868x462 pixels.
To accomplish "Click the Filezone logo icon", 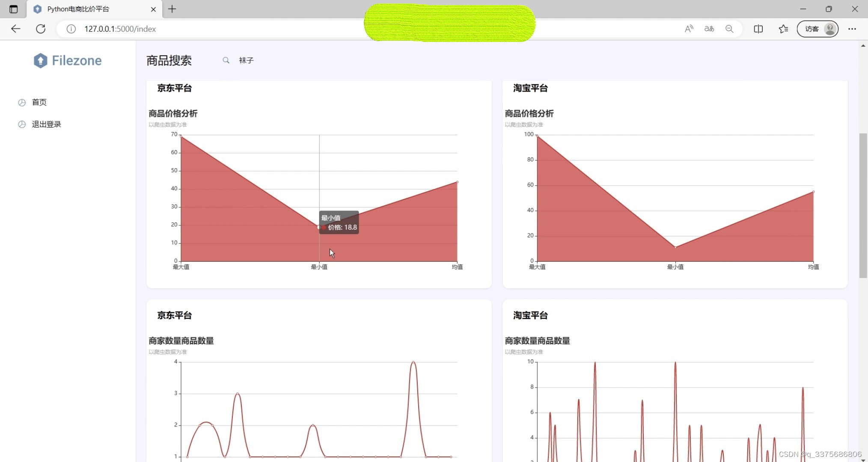I will point(40,61).
